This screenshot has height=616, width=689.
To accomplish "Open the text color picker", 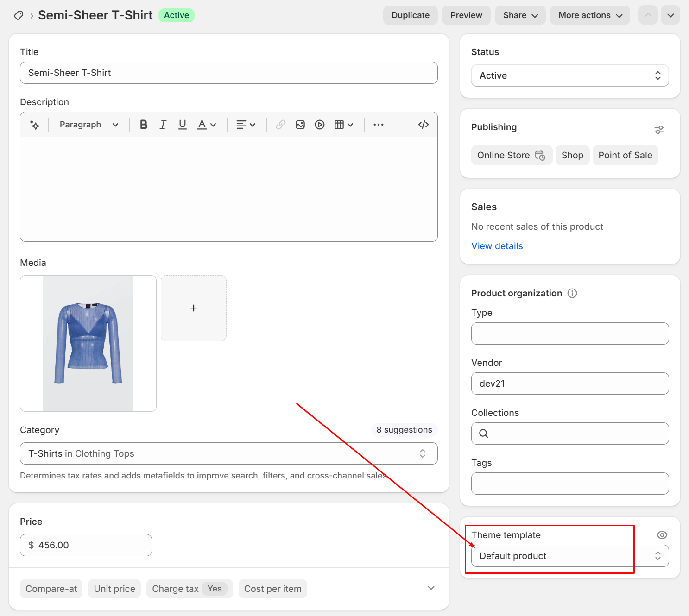I will 207,125.
